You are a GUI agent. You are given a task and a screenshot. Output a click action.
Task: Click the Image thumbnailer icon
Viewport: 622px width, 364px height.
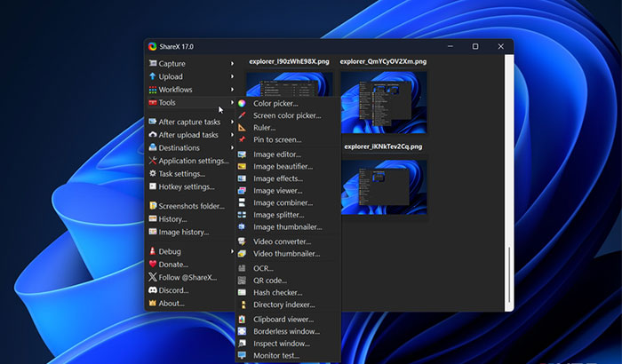242,226
